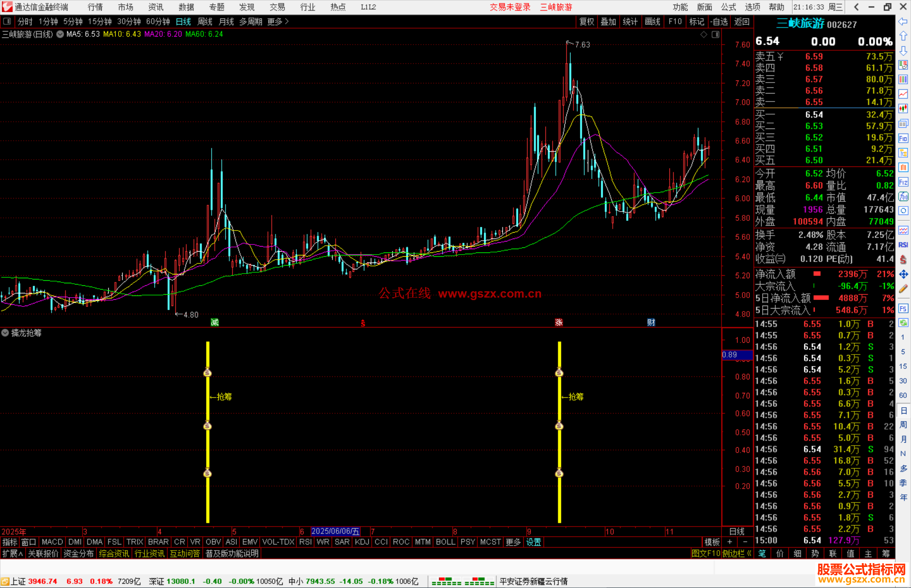
Task: Click the green refresh sidebar icon
Action: pyautogui.click(x=903, y=323)
